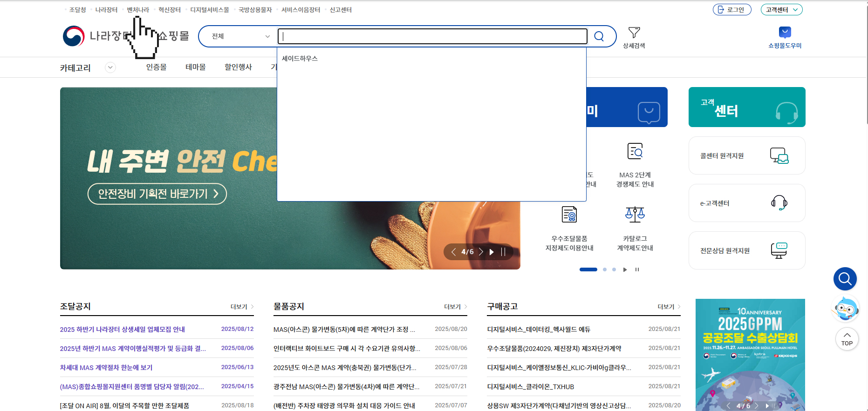
Task: Open 전문상담 원격지원 card
Action: point(747,250)
